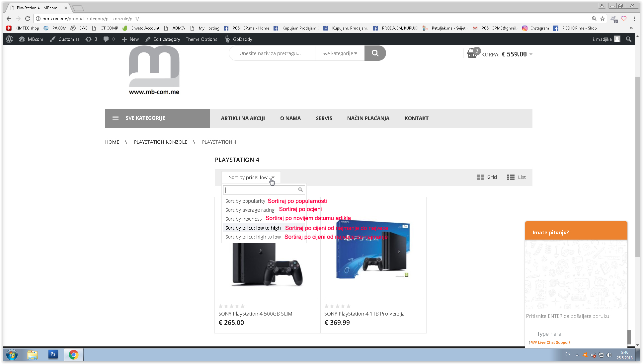Image resolution: width=643 pixels, height=364 pixels.
Task: Click the Chrome taskbar icon
Action: tap(73, 355)
